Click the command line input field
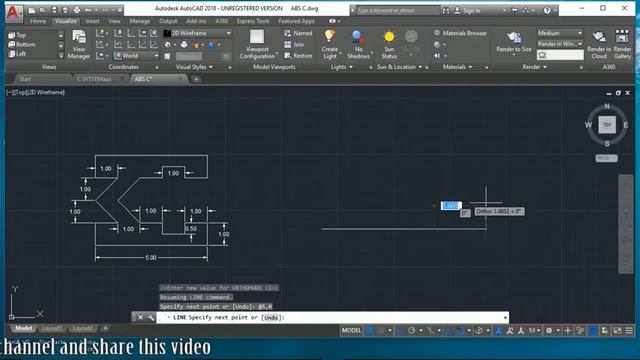Viewport: 640px width, 360px height. click(332, 318)
